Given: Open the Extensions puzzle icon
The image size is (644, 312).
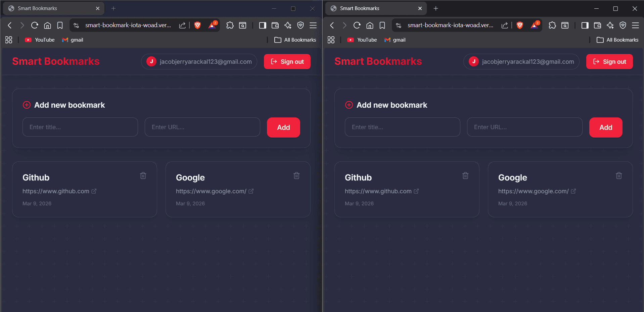Looking at the screenshot, I should (230, 25).
